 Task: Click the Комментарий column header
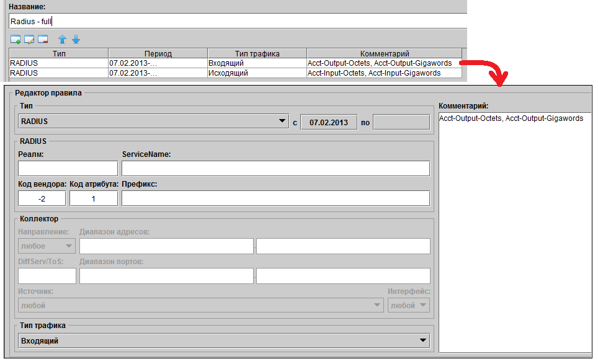click(385, 53)
